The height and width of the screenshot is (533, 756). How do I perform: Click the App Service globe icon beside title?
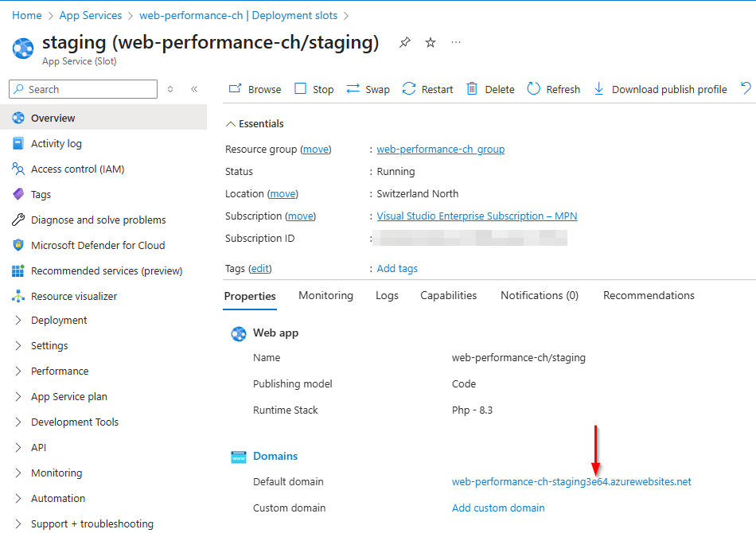(x=23, y=49)
